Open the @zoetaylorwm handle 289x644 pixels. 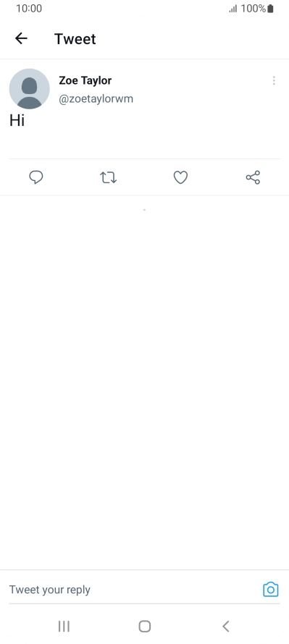tap(96, 99)
